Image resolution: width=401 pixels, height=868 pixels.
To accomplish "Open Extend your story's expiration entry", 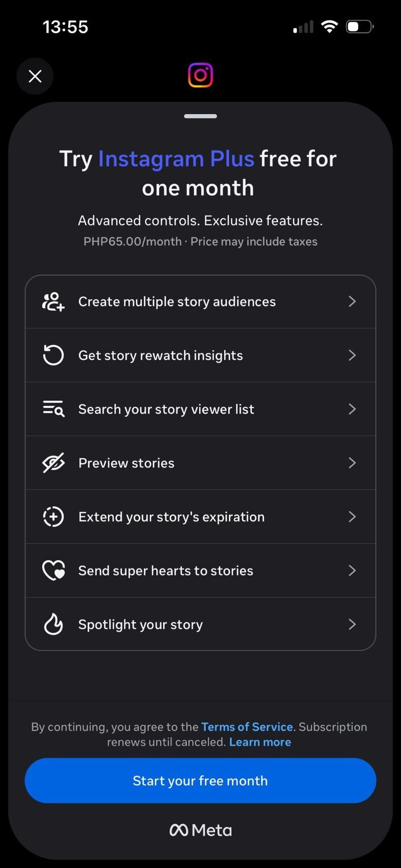I will 171,517.
